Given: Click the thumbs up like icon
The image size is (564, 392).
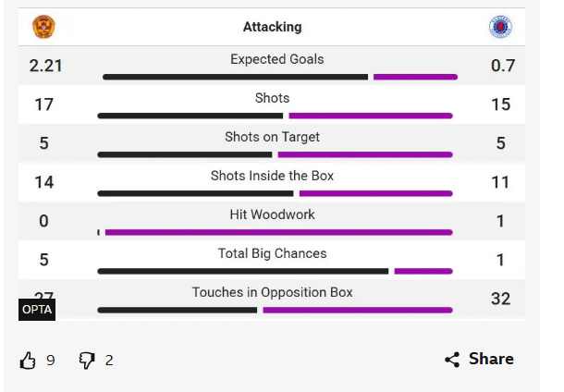Looking at the screenshot, I should pyautogui.click(x=28, y=361).
